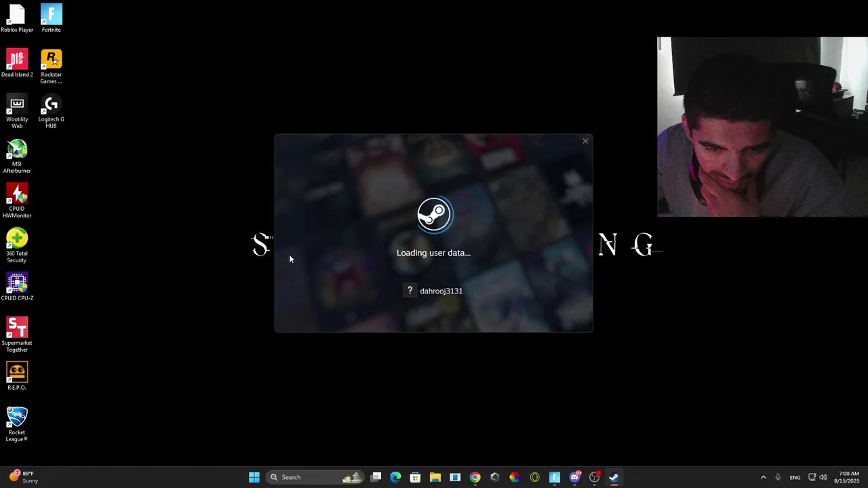The height and width of the screenshot is (488, 868).
Task: Close the Steam loading dialog
Action: (585, 141)
